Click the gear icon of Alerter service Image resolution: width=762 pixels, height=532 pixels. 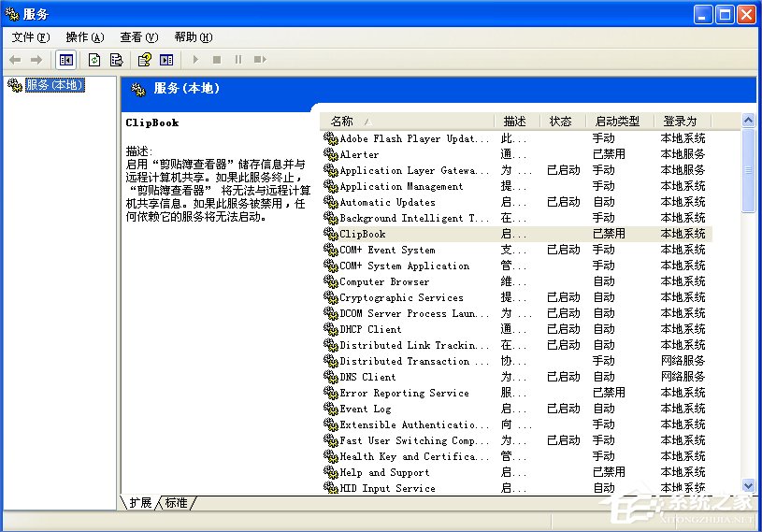point(330,154)
